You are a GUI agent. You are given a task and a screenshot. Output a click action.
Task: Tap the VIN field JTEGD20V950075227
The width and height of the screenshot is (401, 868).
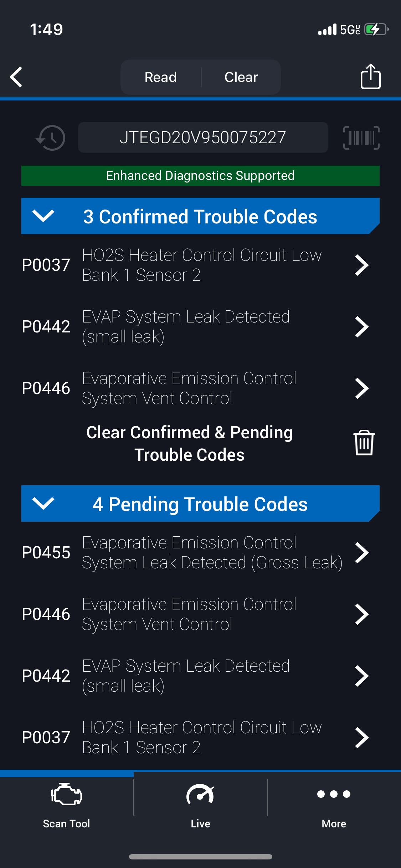pyautogui.click(x=203, y=138)
